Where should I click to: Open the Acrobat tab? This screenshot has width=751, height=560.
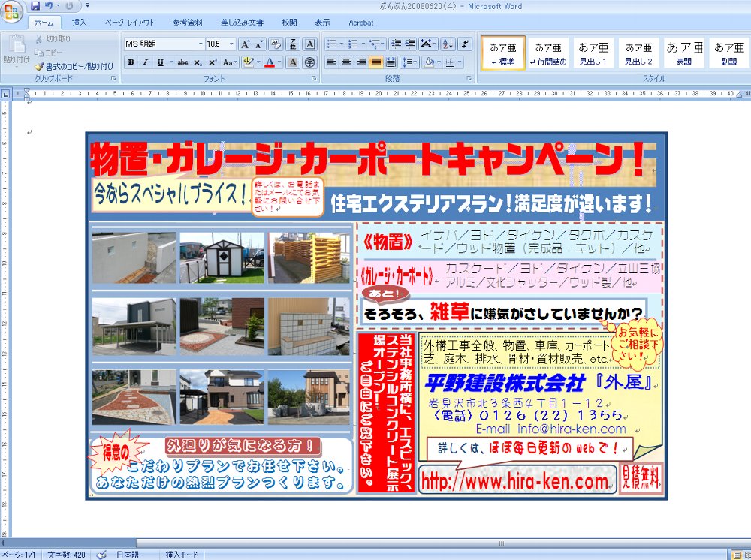click(360, 23)
